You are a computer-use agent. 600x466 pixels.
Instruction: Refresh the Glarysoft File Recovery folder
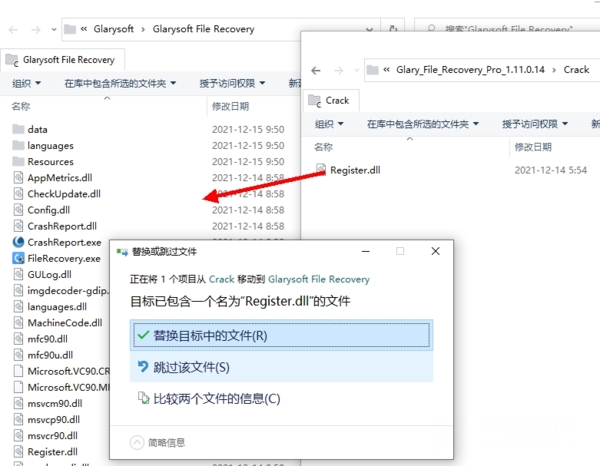point(393,29)
